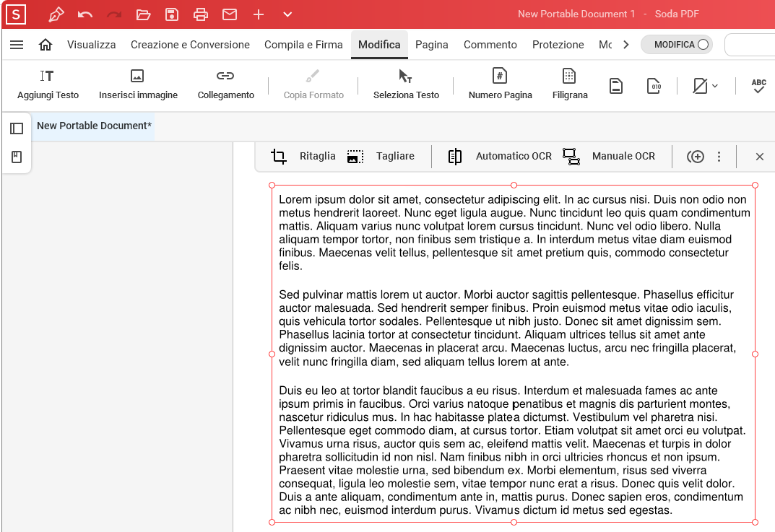Open the Commento tab

[490, 45]
